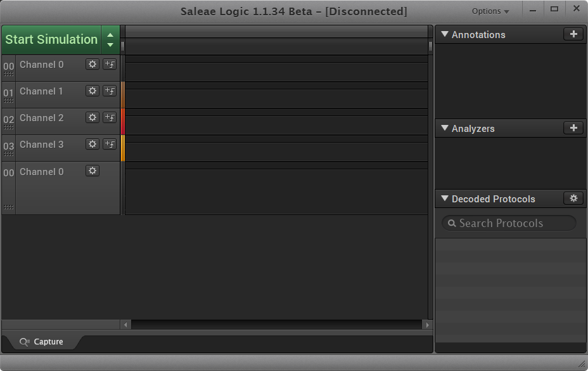Click the window resize grip corner
Viewport: 588px width, 371px height.
[x=582, y=363]
